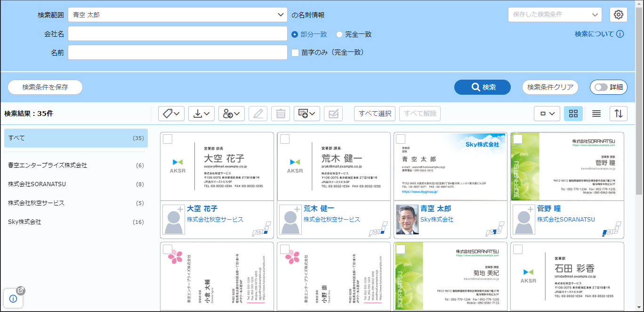Select 株式会社SORANATSU in the company list
644x312 pixels.
[x=75, y=184]
